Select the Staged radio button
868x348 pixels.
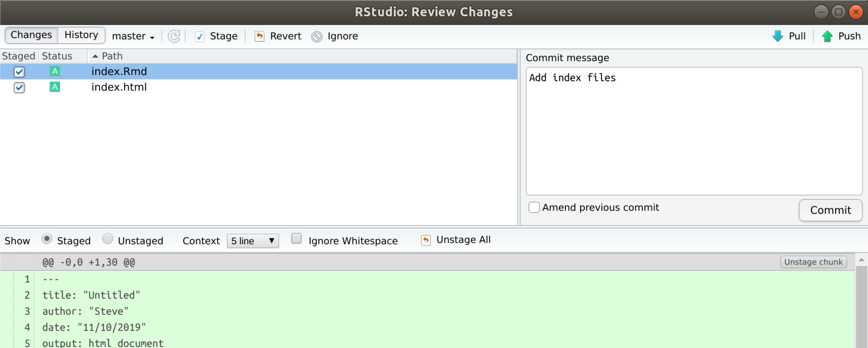tap(47, 239)
